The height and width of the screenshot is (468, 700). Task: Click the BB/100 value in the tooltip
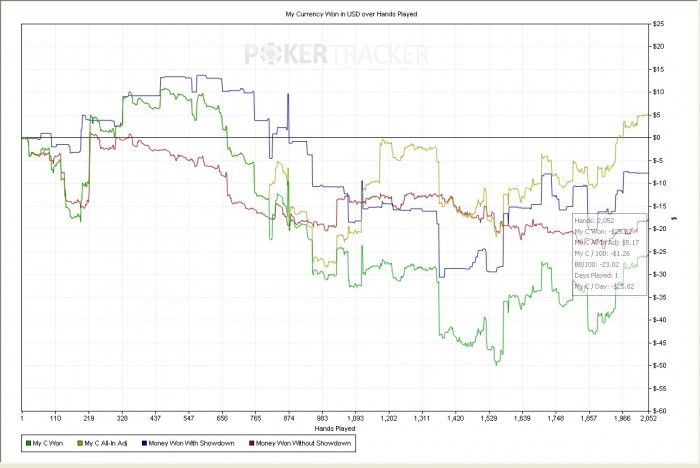click(x=608, y=264)
